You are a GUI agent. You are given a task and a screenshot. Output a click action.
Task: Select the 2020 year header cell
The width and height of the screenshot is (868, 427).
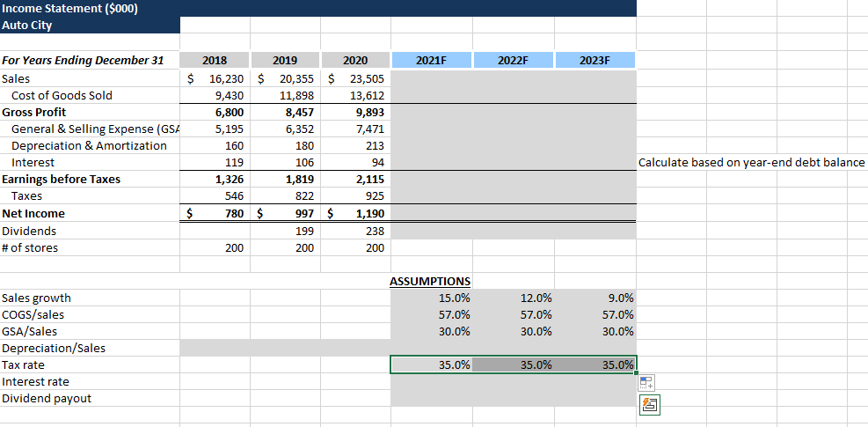pyautogui.click(x=355, y=61)
